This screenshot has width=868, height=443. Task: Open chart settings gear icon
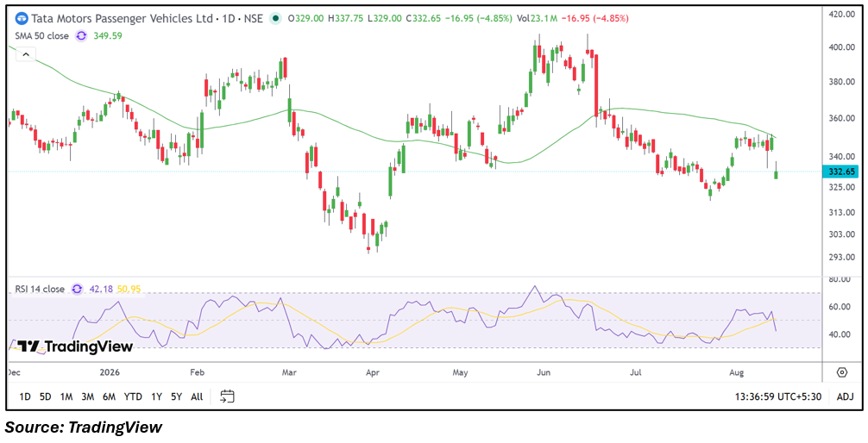842,371
